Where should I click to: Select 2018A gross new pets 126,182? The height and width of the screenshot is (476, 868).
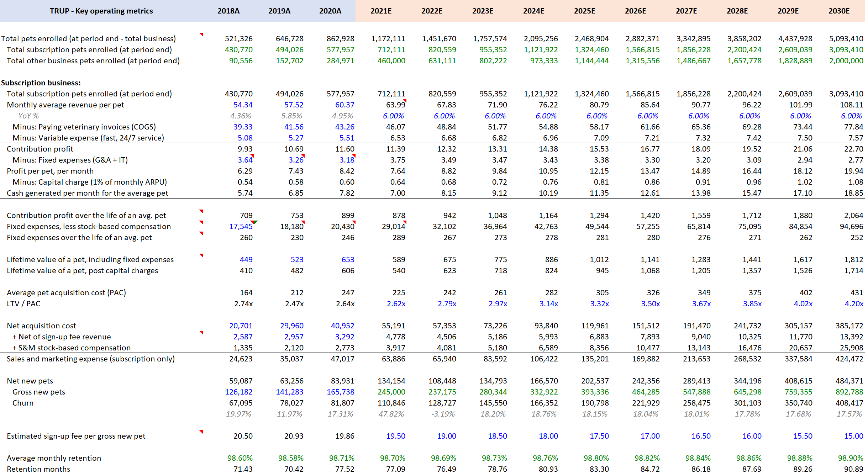click(x=238, y=392)
